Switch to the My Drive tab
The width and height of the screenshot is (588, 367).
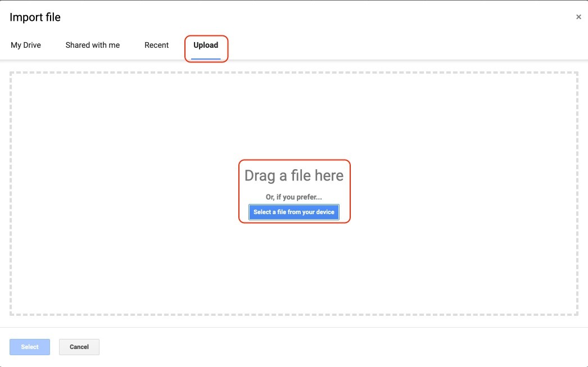pyautogui.click(x=25, y=45)
